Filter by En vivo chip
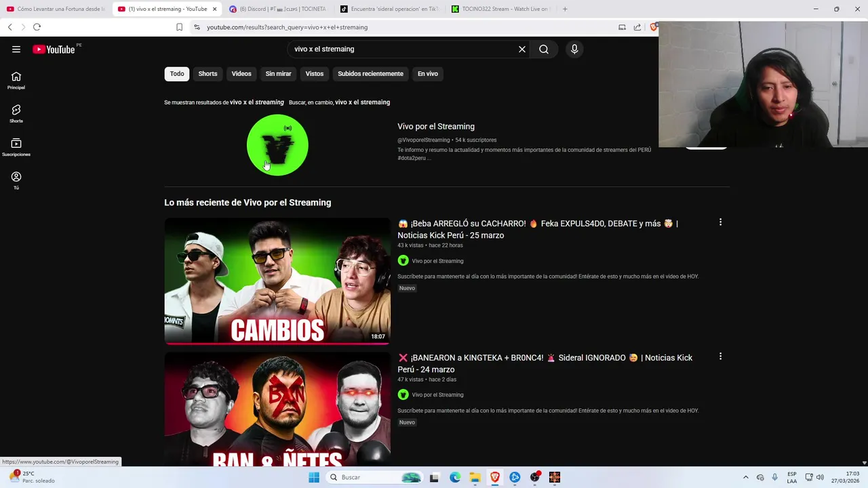The height and width of the screenshot is (488, 868). 428,74
